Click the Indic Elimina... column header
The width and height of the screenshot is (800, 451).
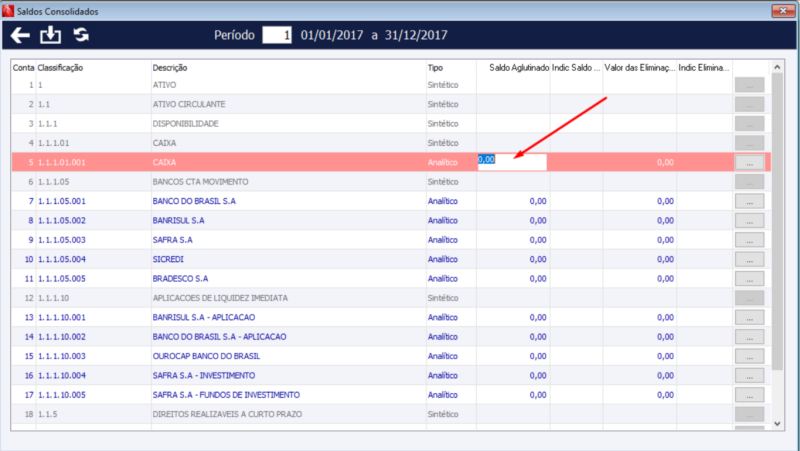(x=704, y=68)
